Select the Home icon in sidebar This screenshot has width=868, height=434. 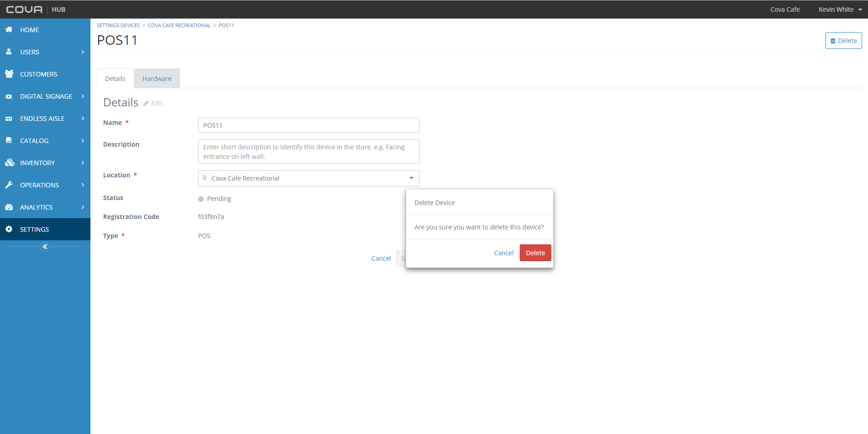[x=9, y=29]
